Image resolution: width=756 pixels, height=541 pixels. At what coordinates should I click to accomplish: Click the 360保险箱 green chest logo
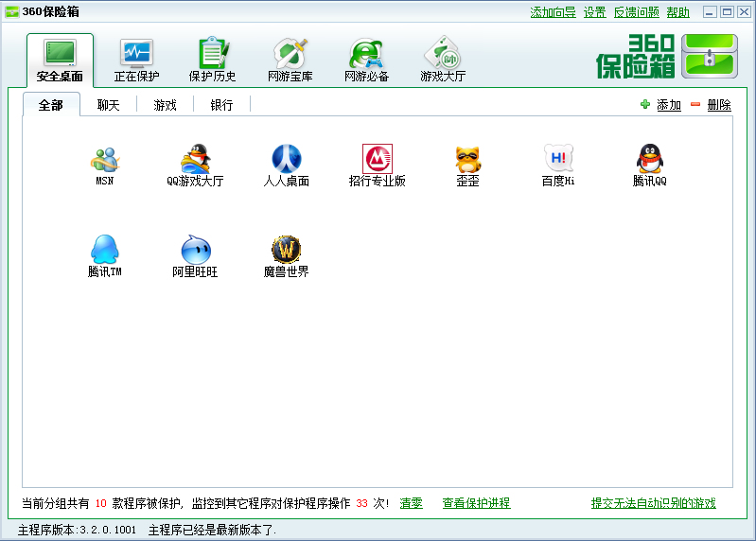pos(710,57)
